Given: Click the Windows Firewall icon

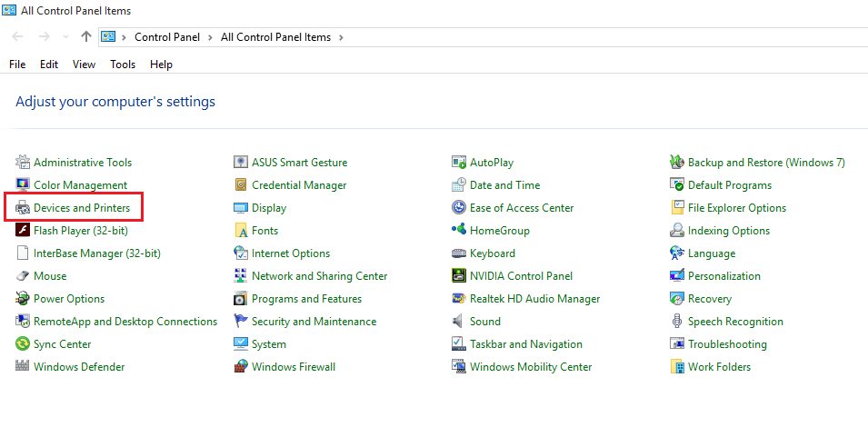Looking at the screenshot, I should [241, 367].
